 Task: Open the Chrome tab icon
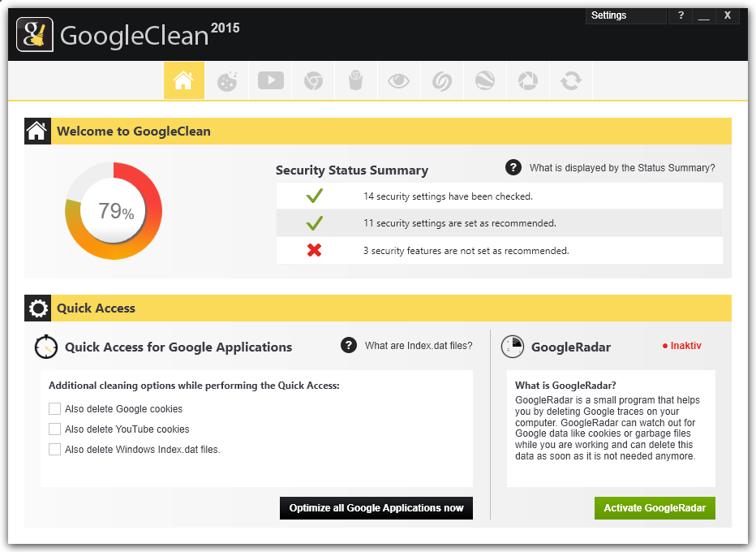click(x=313, y=80)
